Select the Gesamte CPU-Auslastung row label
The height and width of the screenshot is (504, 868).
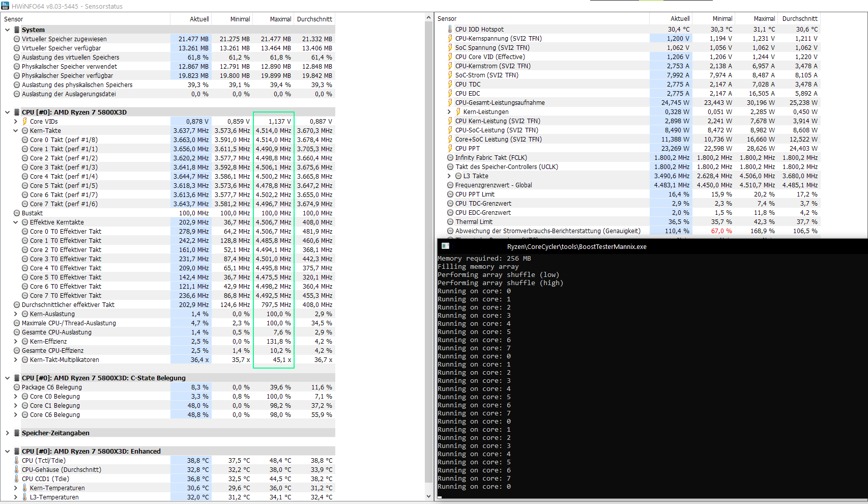[56, 332]
